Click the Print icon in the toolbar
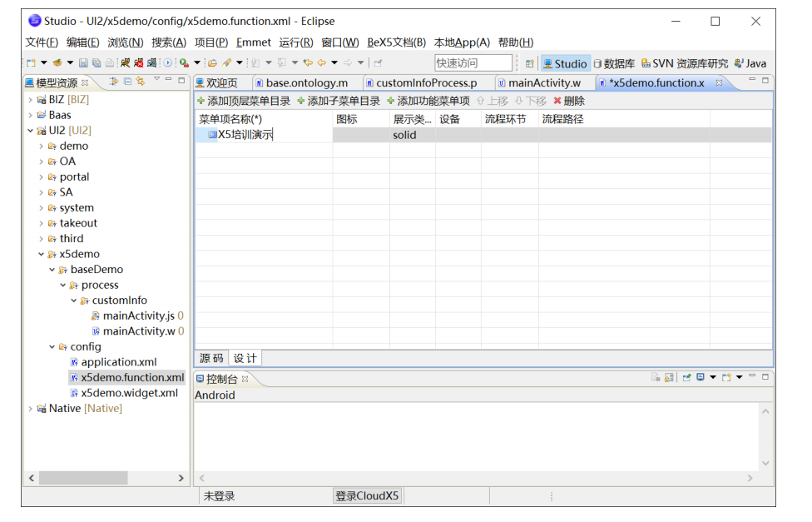 (x=109, y=62)
